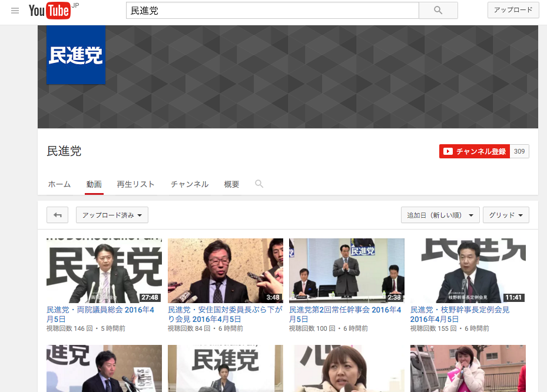Click the 民進党 channel avatar image
The height and width of the screenshot is (392, 547).
pyautogui.click(x=76, y=55)
